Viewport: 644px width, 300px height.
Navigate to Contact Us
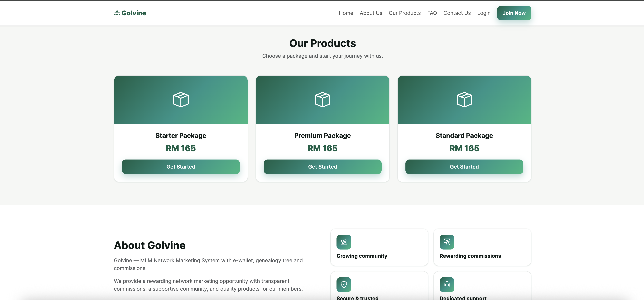pos(457,13)
